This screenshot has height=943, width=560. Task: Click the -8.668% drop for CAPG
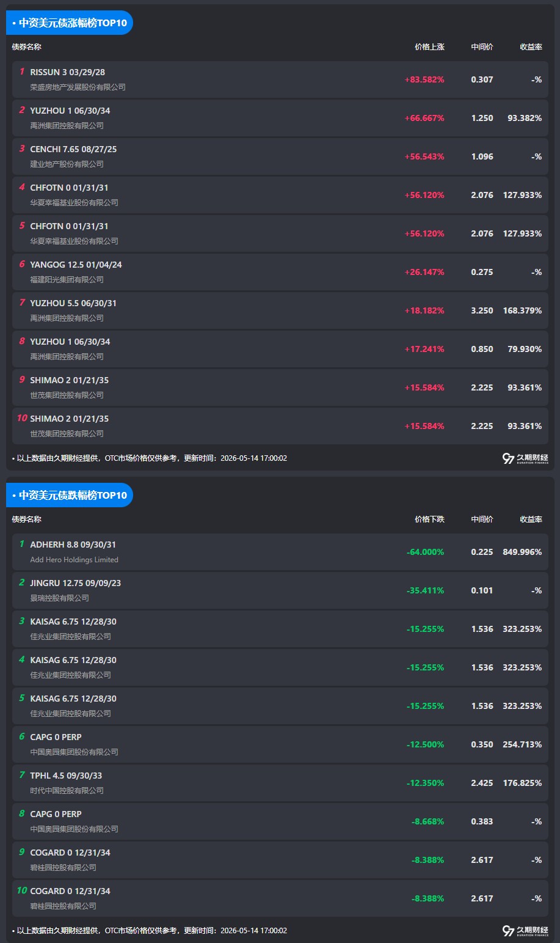[428, 821]
